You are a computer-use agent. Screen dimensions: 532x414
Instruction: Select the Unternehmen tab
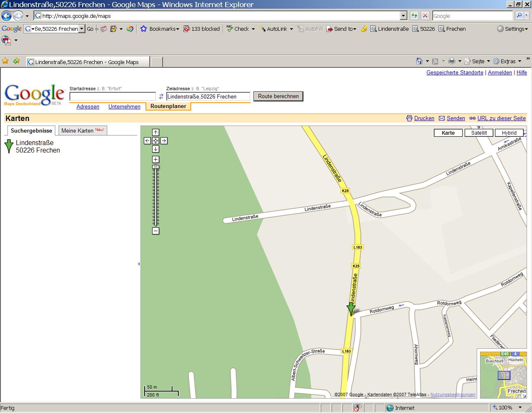(124, 106)
